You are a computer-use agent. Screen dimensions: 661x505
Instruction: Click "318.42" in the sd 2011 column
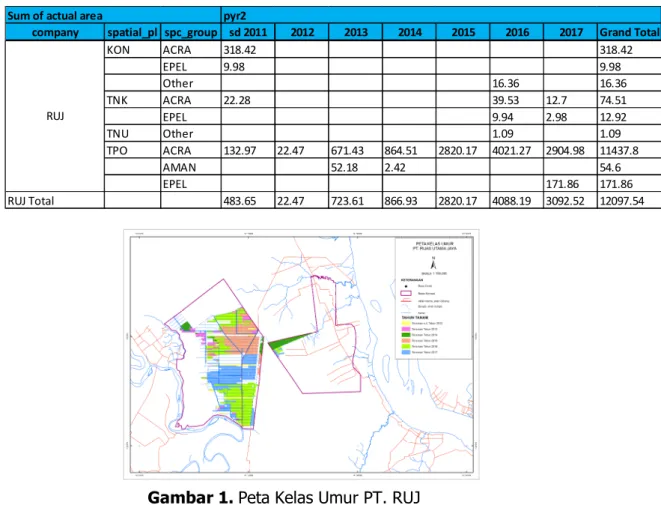pyautogui.click(x=248, y=50)
